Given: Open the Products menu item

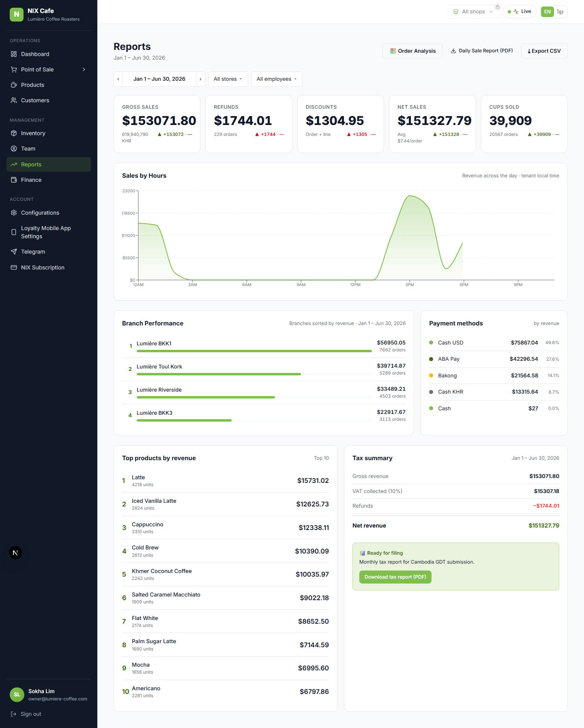Looking at the screenshot, I should [49, 85].
